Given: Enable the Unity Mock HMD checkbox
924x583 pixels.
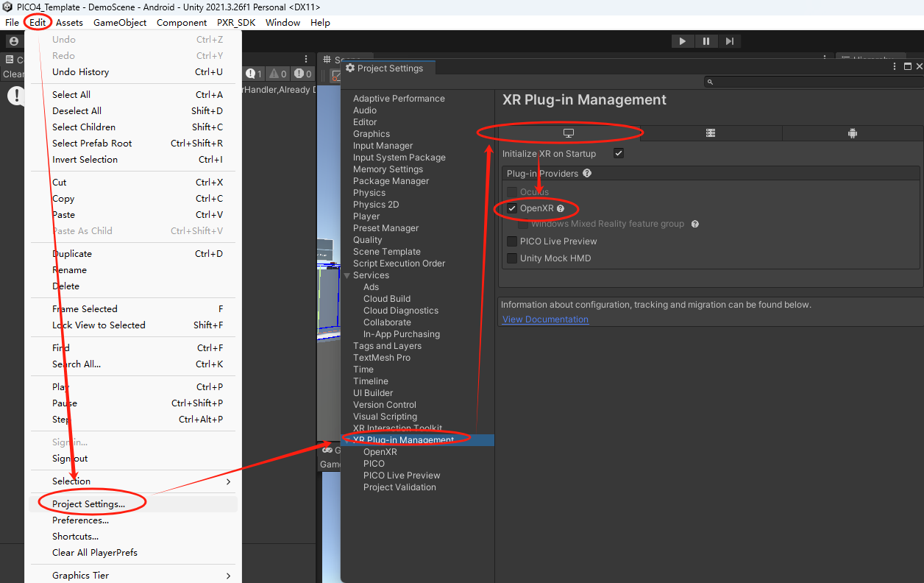Looking at the screenshot, I should pos(512,258).
